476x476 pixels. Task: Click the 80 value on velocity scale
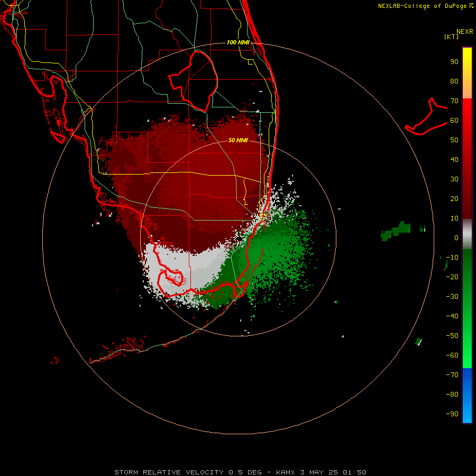click(454, 81)
